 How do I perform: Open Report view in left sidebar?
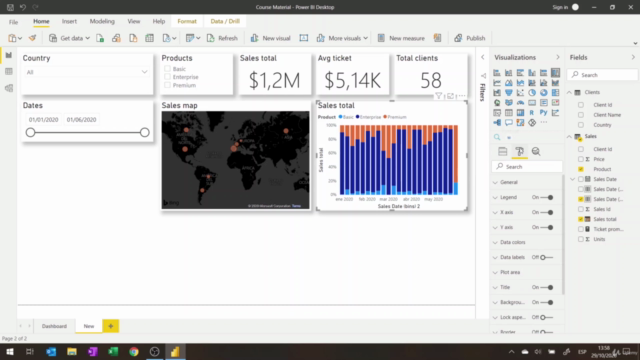pos(9,55)
